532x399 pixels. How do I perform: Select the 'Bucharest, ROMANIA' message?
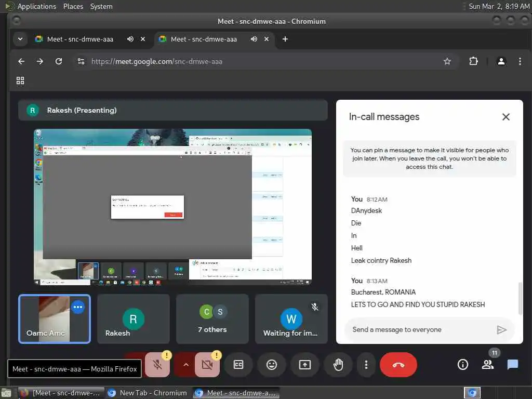[x=383, y=292]
